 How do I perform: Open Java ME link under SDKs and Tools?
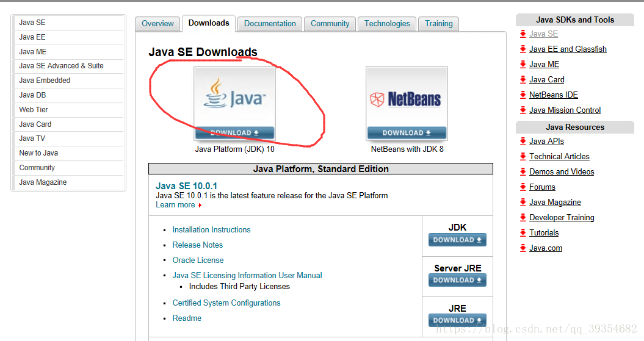pos(545,65)
